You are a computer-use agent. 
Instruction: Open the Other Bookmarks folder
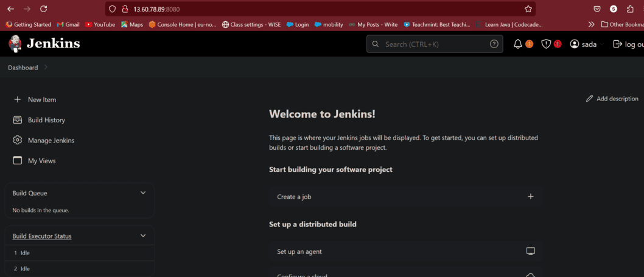(622, 25)
